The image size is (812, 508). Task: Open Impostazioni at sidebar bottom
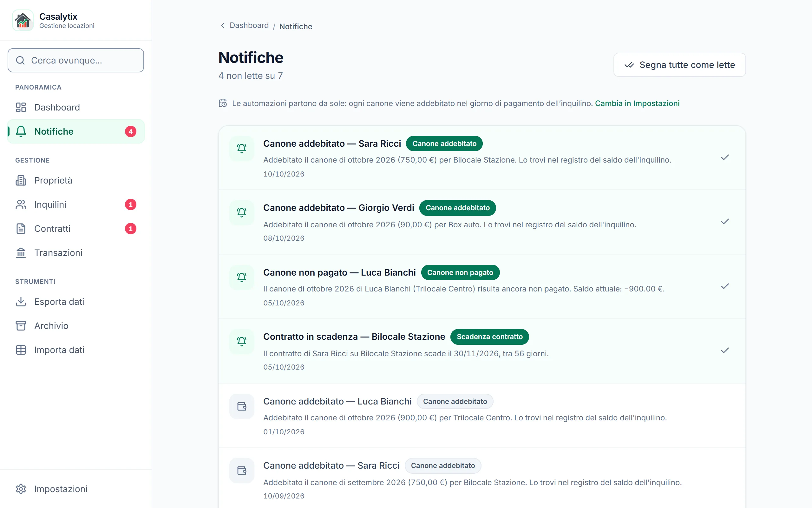point(76,489)
